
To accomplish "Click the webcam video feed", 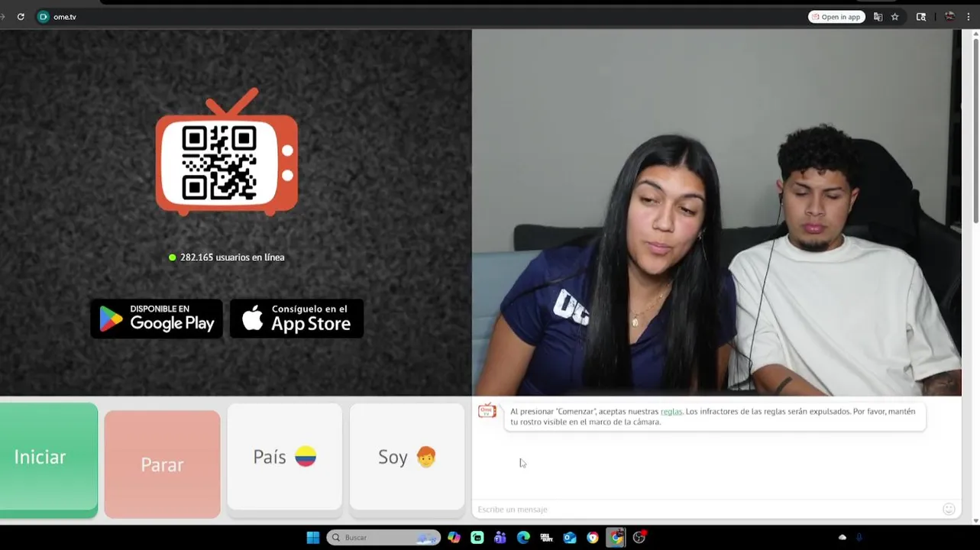I will point(716,212).
